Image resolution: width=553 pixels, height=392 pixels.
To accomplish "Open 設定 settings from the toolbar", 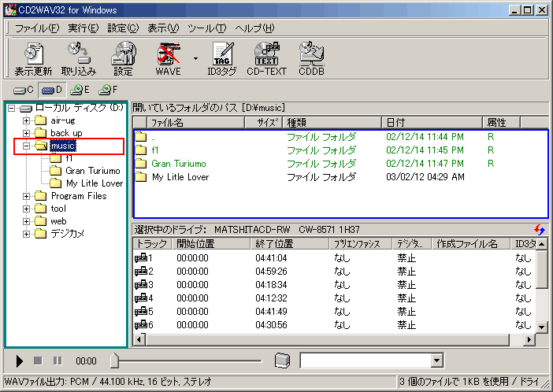I will pos(123,58).
